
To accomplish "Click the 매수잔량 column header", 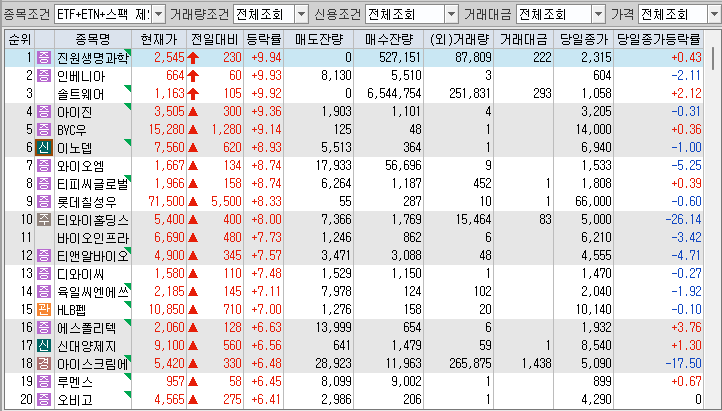I will (389, 39).
